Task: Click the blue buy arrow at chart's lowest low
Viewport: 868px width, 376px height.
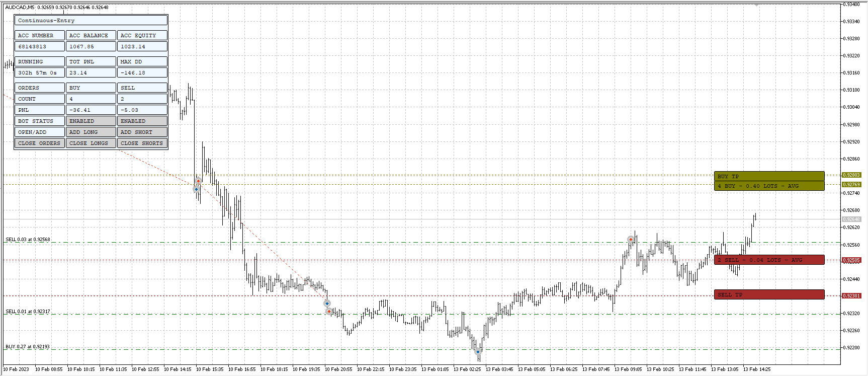Action: tap(478, 352)
